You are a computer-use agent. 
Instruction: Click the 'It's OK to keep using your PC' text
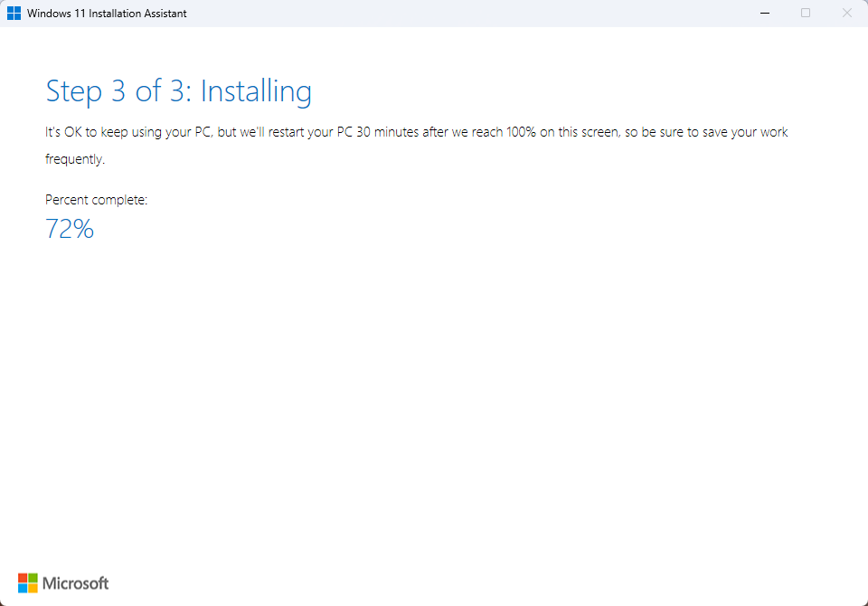[x=128, y=132]
